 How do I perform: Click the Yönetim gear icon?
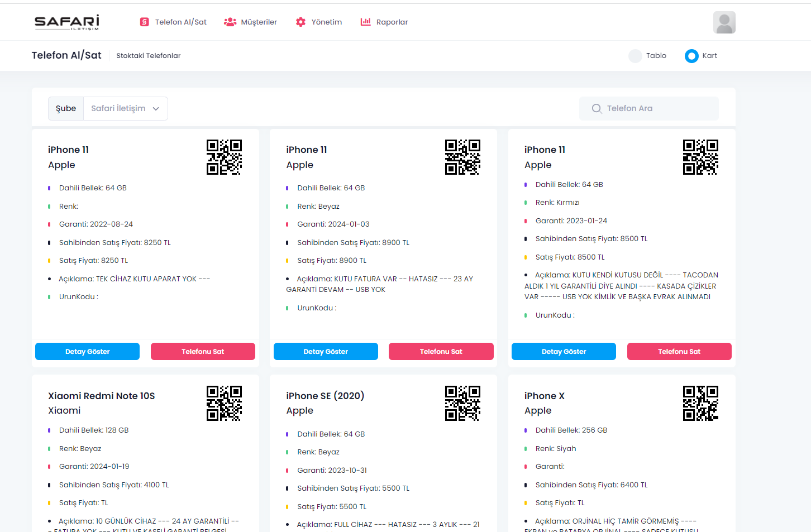[x=300, y=22]
